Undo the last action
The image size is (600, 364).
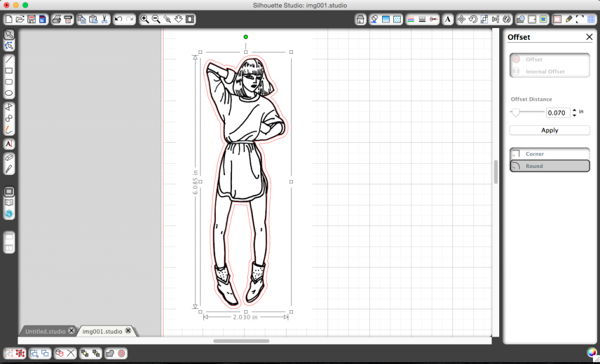click(118, 19)
